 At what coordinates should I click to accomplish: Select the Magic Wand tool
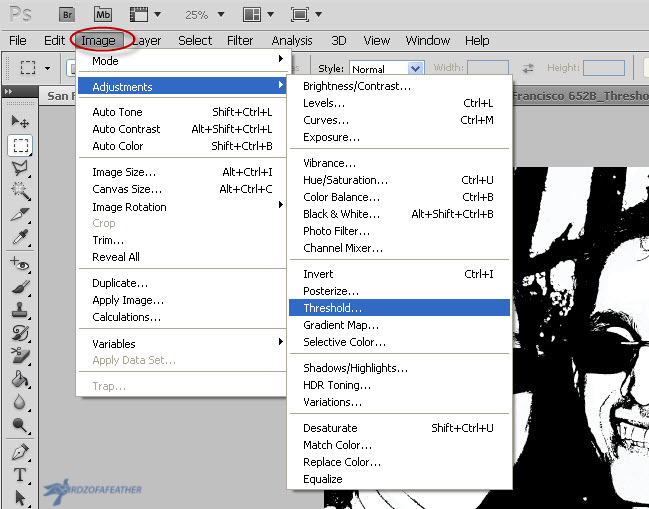pyautogui.click(x=20, y=191)
